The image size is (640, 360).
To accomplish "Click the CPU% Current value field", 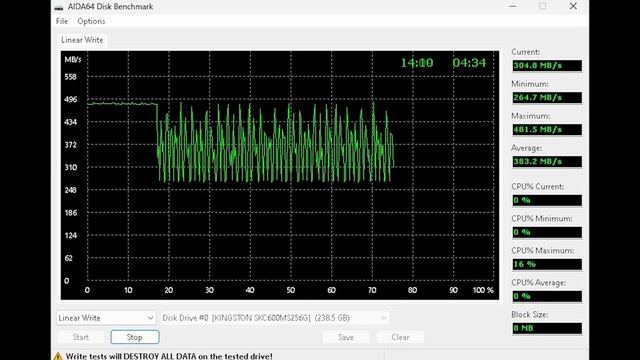I will (x=547, y=200).
